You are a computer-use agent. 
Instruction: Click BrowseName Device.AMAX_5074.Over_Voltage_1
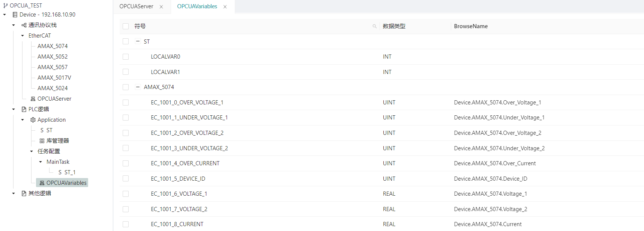point(497,103)
